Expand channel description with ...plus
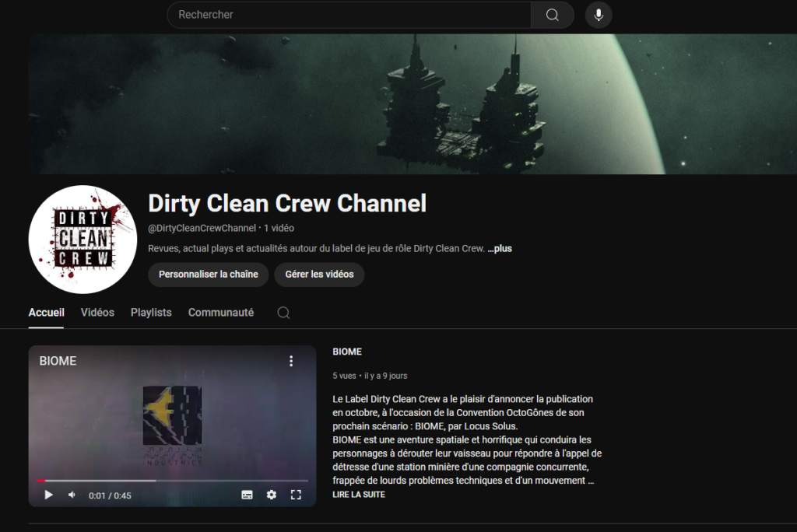797x532 pixels. click(x=500, y=248)
